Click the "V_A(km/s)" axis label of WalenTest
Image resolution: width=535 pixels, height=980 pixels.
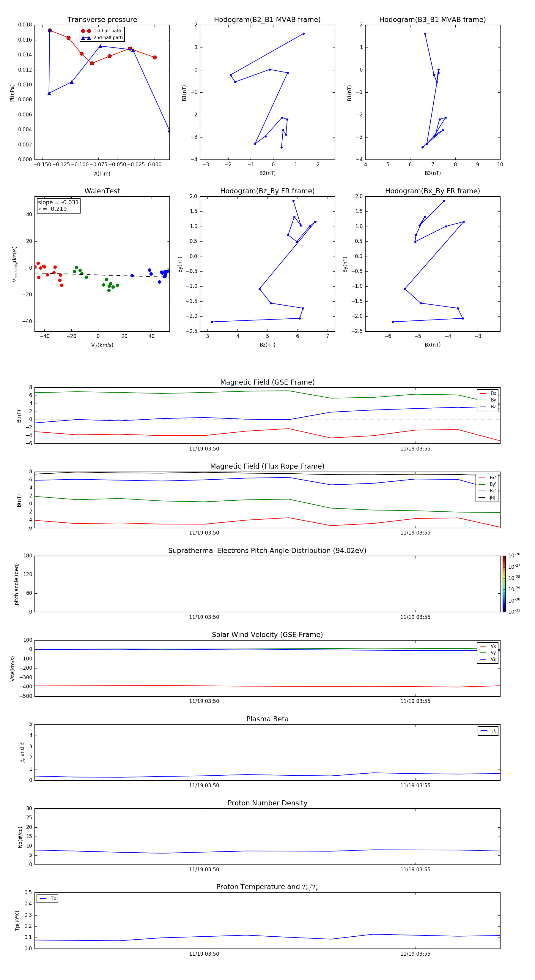tap(102, 345)
